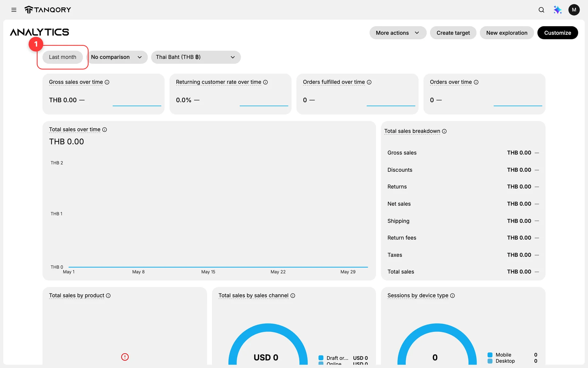This screenshot has width=588, height=368.
Task: Click the Create target button
Action: click(453, 33)
